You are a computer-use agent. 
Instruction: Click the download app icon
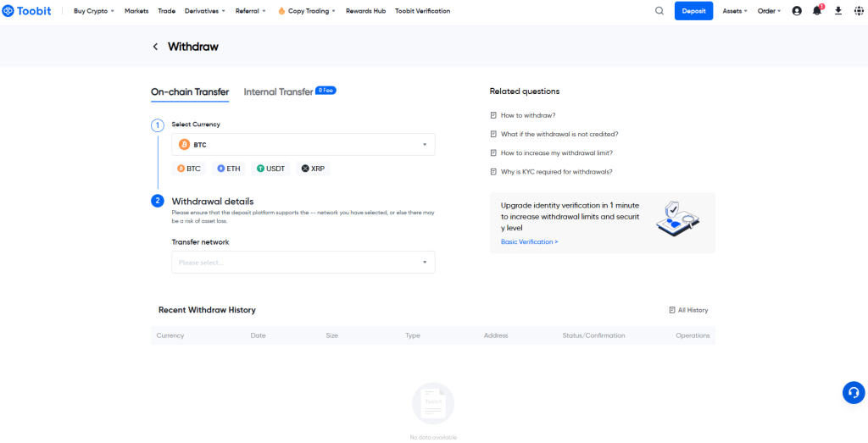point(838,11)
